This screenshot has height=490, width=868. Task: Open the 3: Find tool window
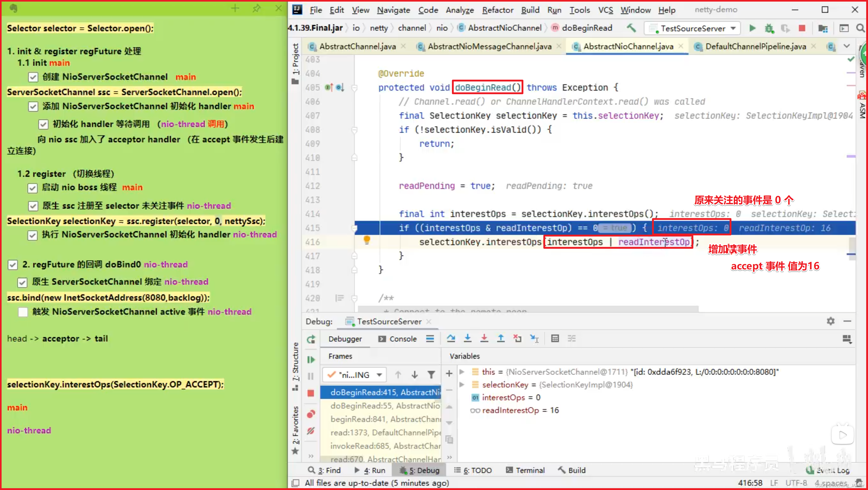[324, 470]
